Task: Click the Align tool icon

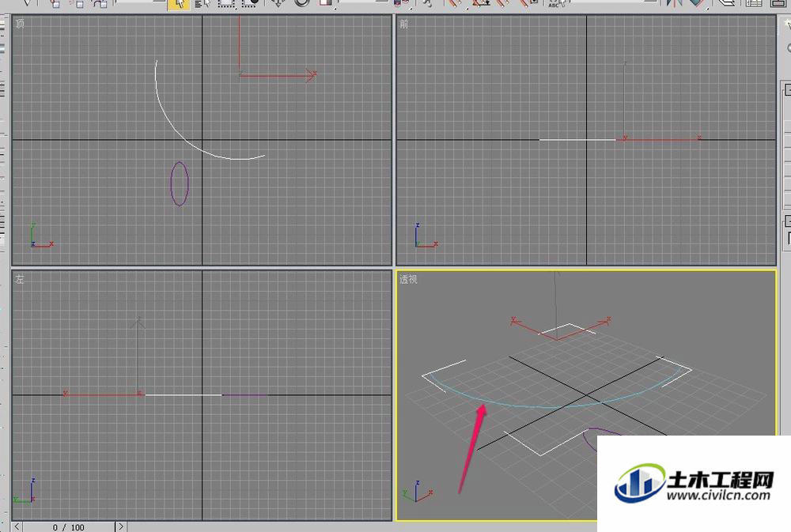Action: pyautogui.click(x=697, y=3)
